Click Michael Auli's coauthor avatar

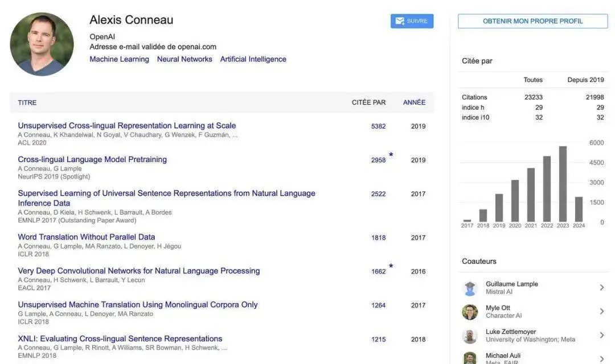(470, 358)
